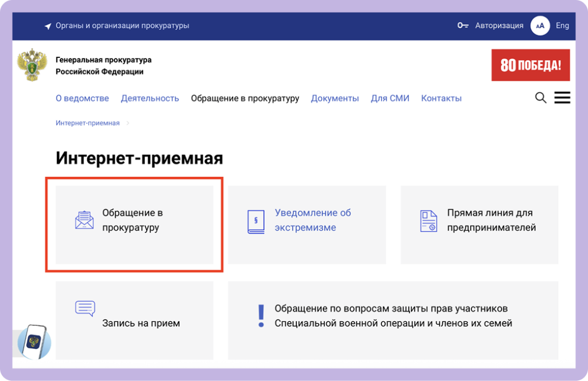Open the Специальной военной операции appeals card
The height and width of the screenshot is (381, 588).
click(393, 320)
